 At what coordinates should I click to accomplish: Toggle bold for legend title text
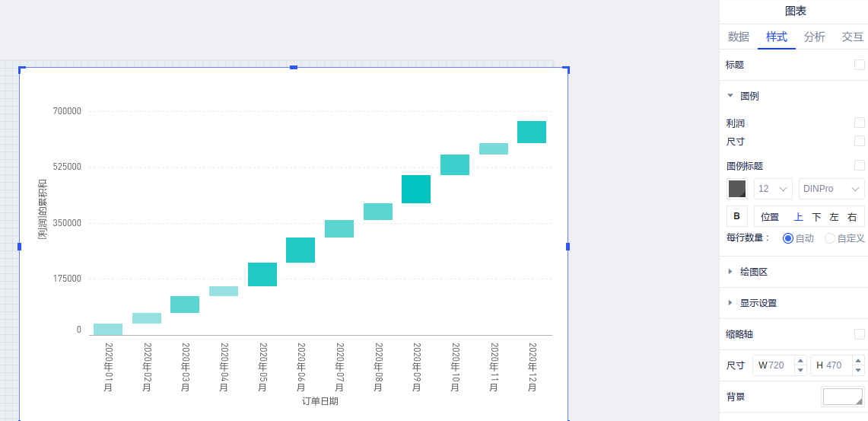pos(736,216)
